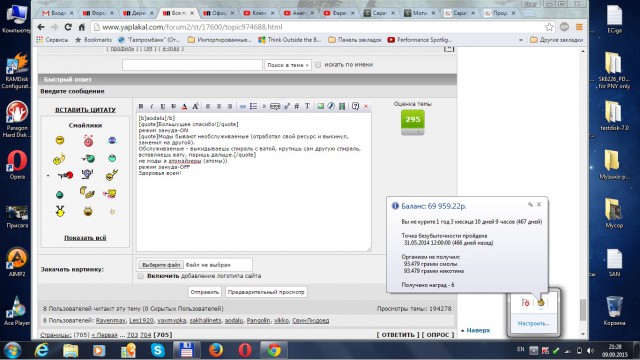Click 'Настроить...' in the tray popup
Screen dimensions: 640x360
point(533,323)
